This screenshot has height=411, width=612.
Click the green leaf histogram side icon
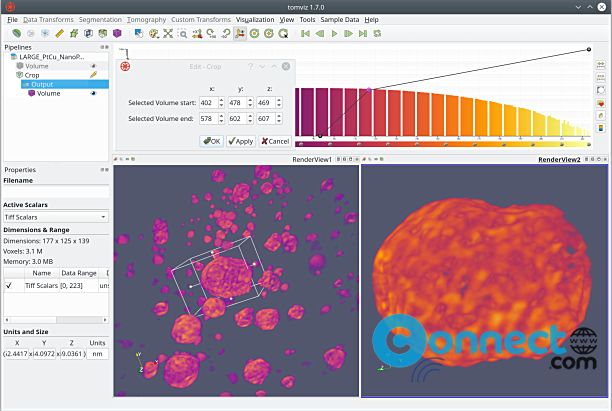601,116
